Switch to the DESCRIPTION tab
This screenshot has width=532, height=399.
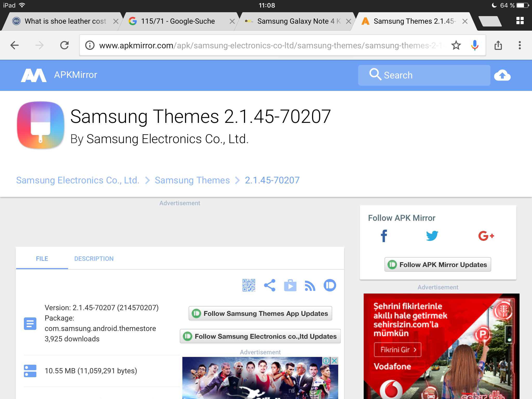(94, 259)
